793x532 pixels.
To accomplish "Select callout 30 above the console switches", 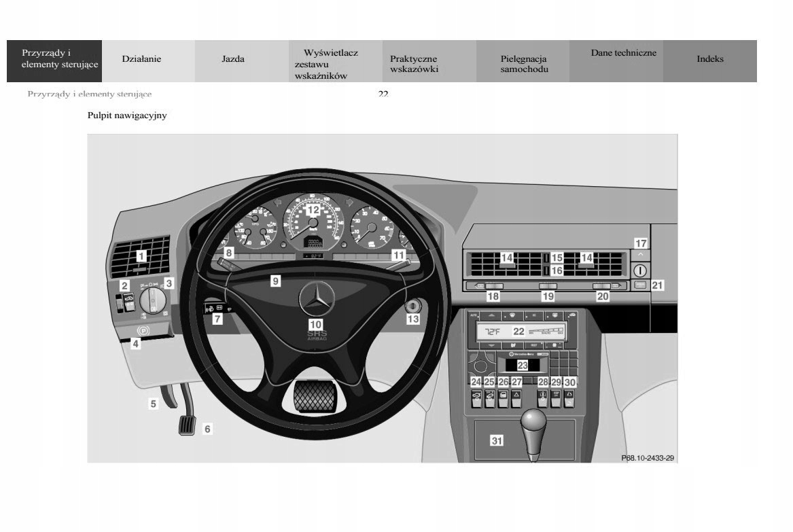I will click(x=570, y=383).
